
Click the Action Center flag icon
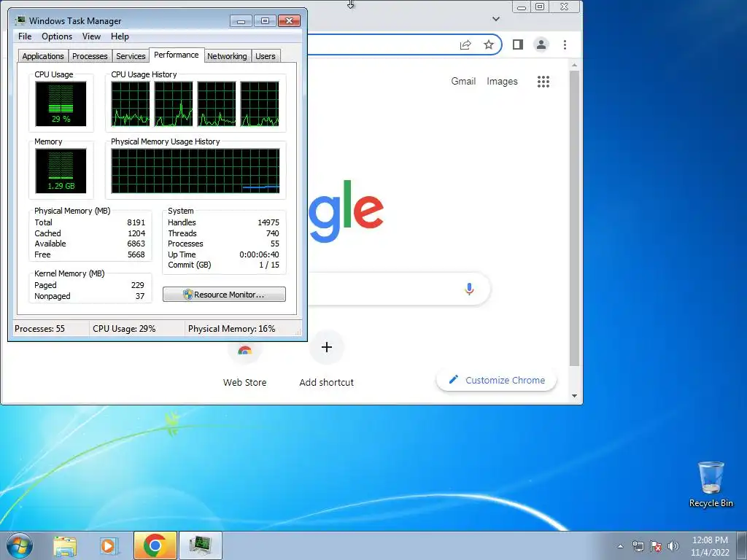pyautogui.click(x=656, y=546)
